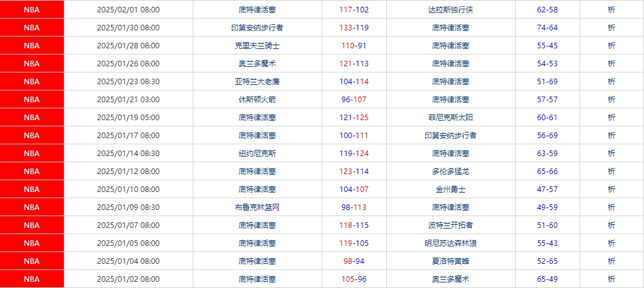The image size is (644, 288).
Task: Click the NBA cell in the 2025/02/01 row
Action: pos(32,10)
